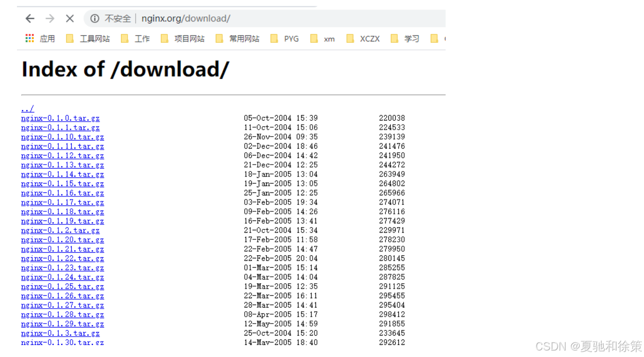
Task: Select date 12-May-2005 14:59
Action: 281,324
